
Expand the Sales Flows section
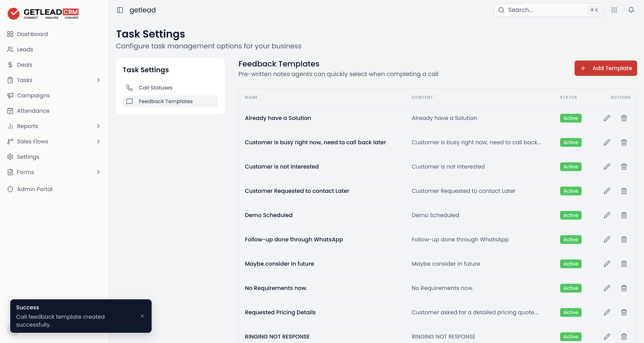[x=98, y=141]
